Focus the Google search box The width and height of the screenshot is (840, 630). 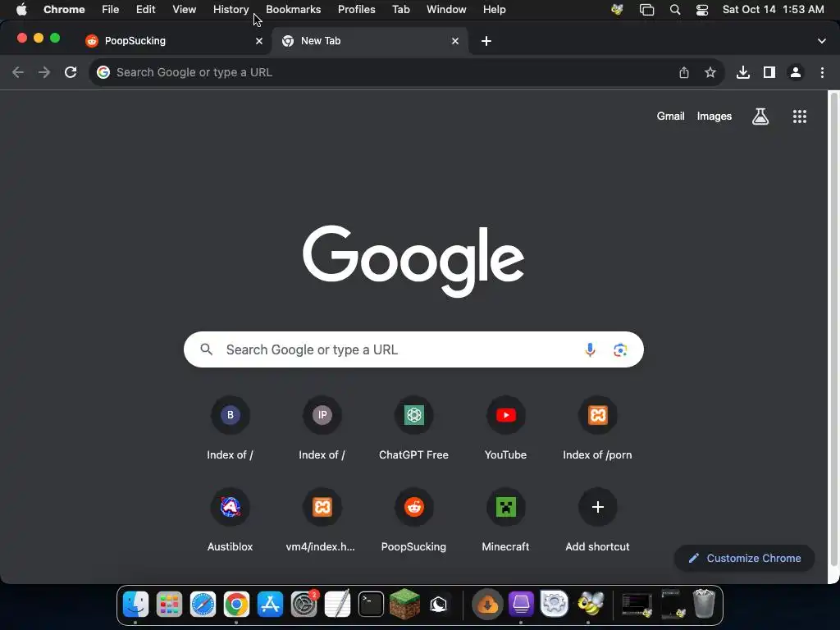point(413,349)
